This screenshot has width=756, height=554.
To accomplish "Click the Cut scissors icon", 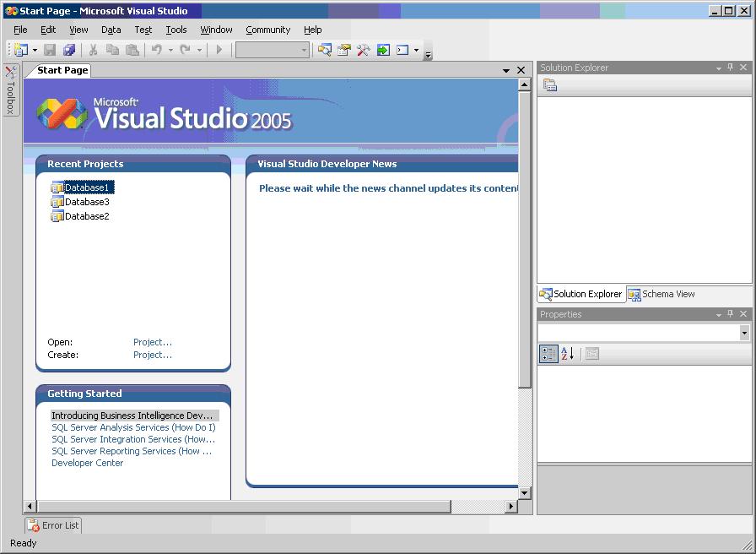I will [93, 50].
